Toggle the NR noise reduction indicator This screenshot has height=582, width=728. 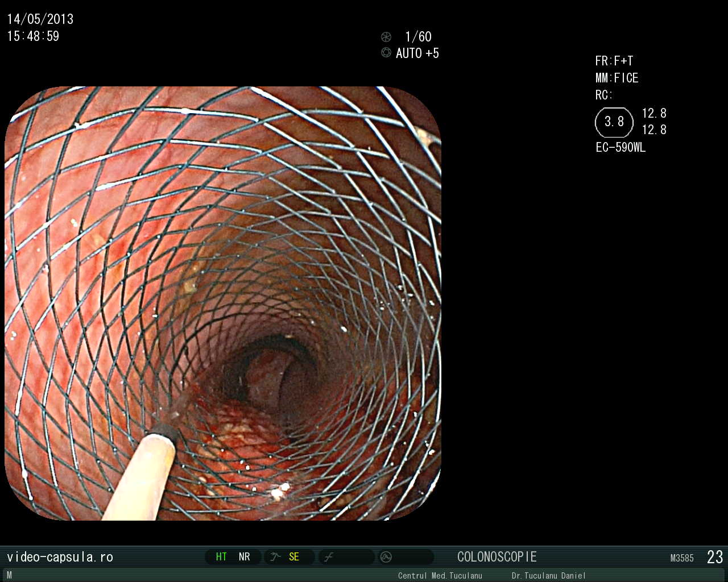pyautogui.click(x=245, y=557)
